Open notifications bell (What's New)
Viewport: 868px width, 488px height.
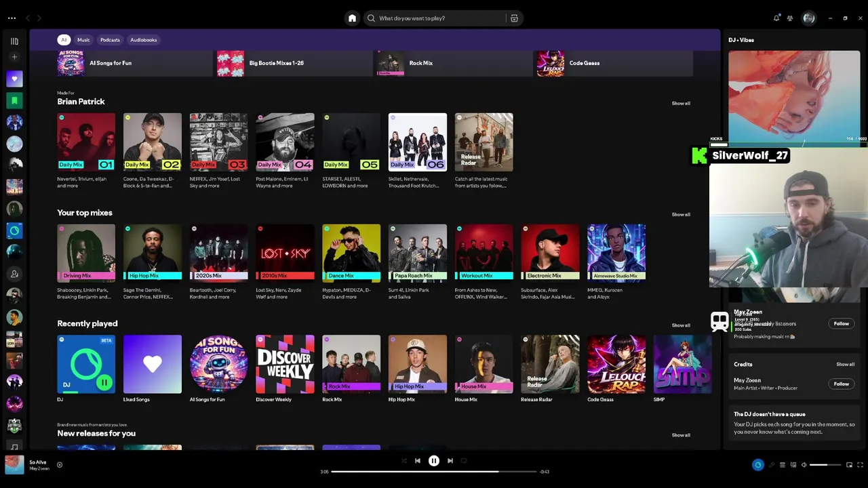coord(776,18)
